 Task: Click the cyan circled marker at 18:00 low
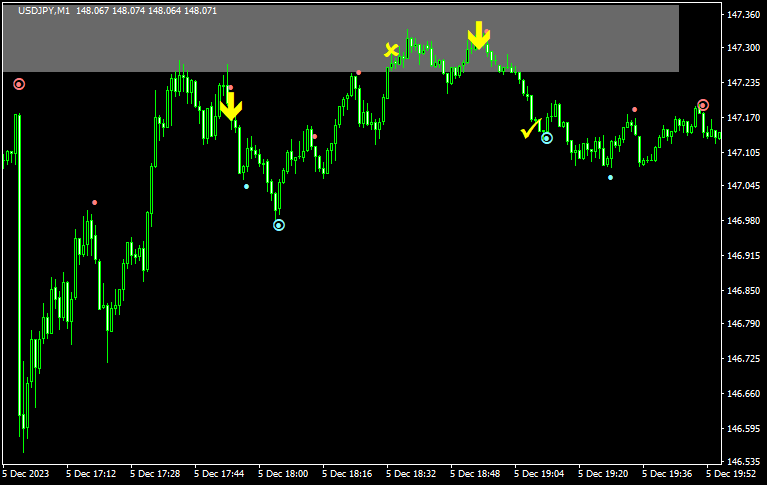(x=279, y=225)
